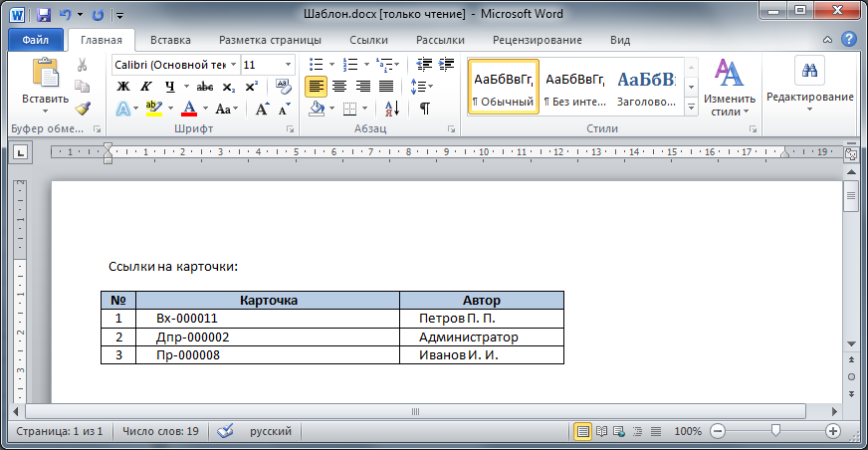Center-align the paragraph text
The height and width of the screenshot is (450, 868).
click(339, 87)
